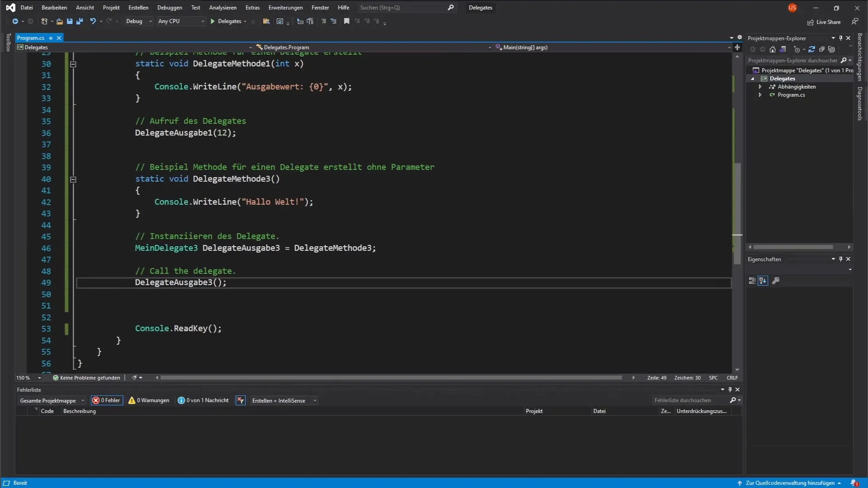The height and width of the screenshot is (488, 868).
Task: Click the feedback icon beside Live Share
Action: (x=855, y=22)
